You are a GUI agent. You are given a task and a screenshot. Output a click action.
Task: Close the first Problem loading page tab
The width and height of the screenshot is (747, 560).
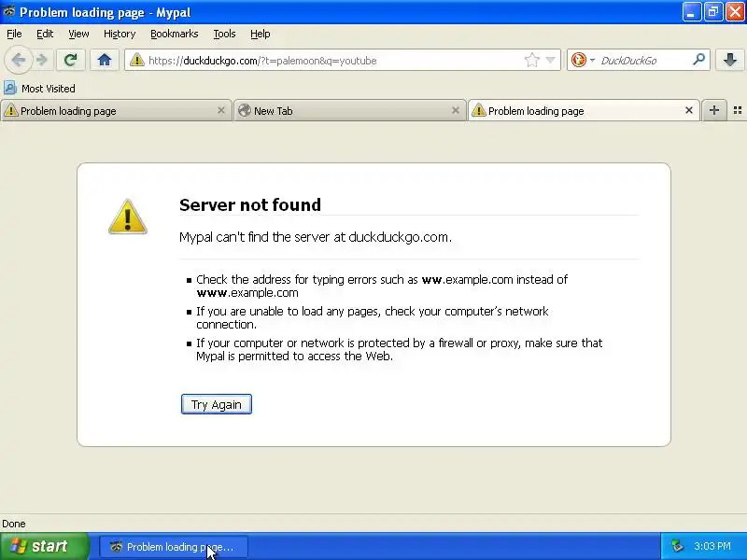220,110
